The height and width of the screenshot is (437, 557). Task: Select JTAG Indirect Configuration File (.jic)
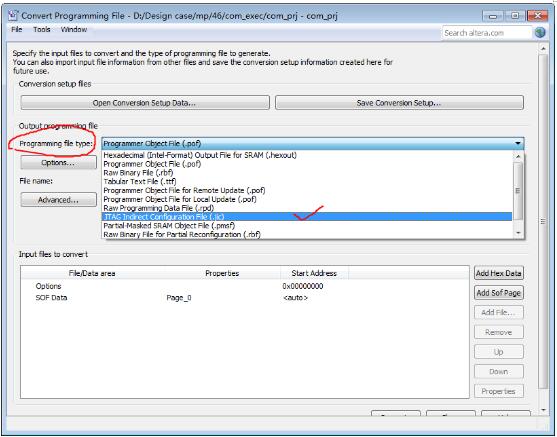pyautogui.click(x=307, y=217)
